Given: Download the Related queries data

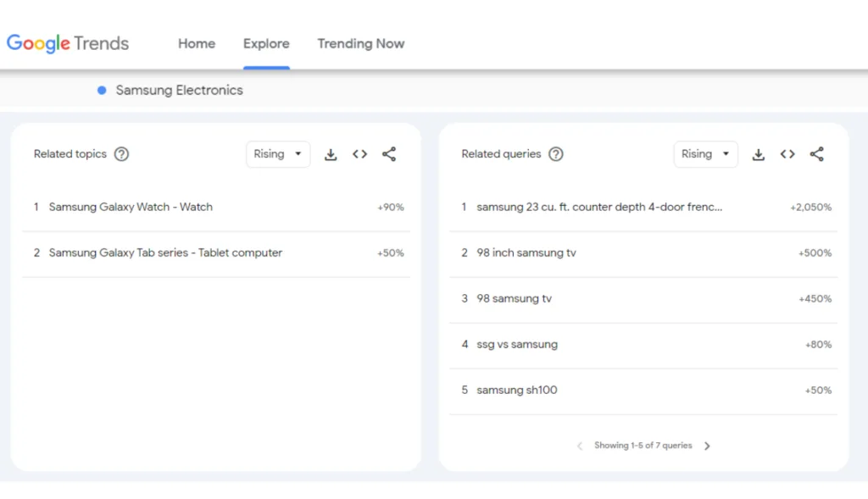Looking at the screenshot, I should coord(759,154).
